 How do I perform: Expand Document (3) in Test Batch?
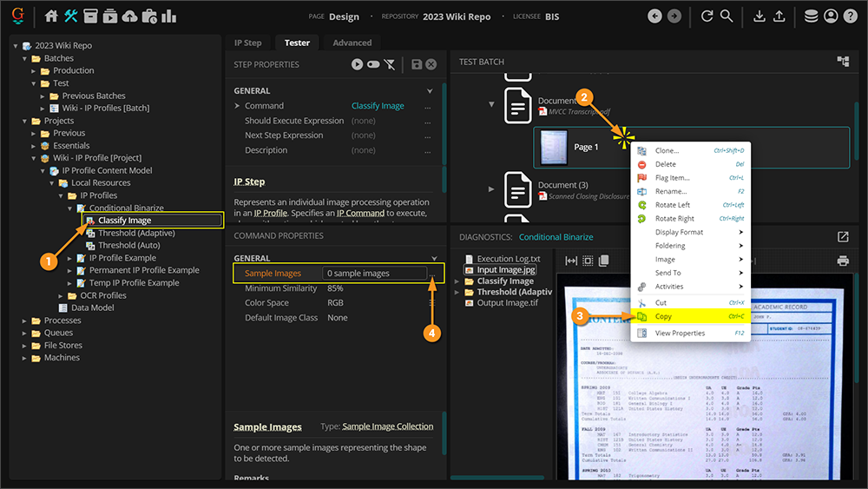tap(492, 188)
